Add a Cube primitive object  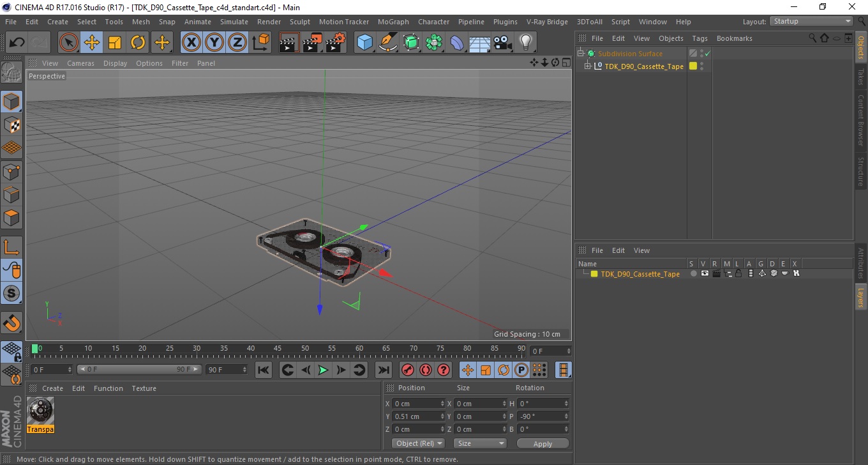pos(365,43)
